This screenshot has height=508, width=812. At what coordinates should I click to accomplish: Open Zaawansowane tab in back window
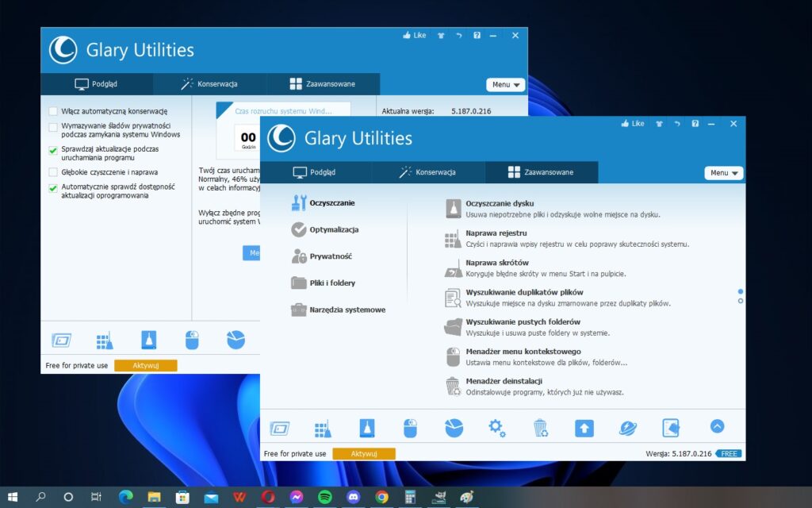324,84
